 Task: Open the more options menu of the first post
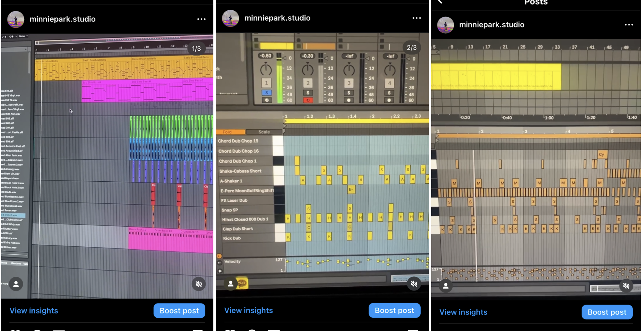pyautogui.click(x=201, y=19)
